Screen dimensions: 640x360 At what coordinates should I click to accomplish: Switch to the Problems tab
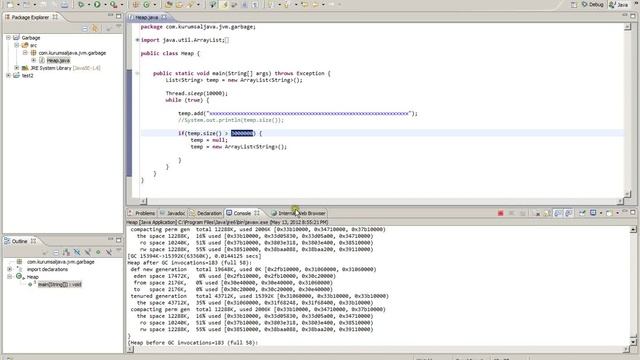141,213
